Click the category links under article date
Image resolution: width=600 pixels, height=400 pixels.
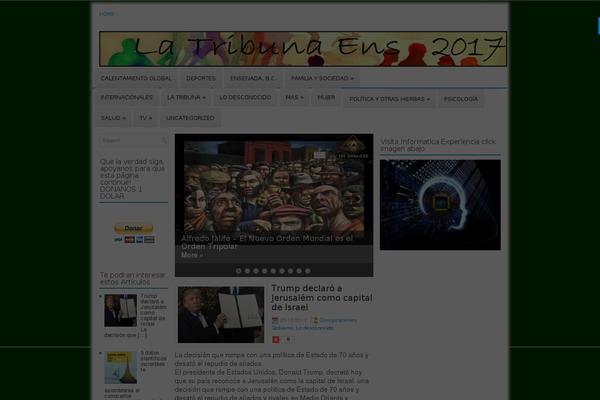(314, 324)
